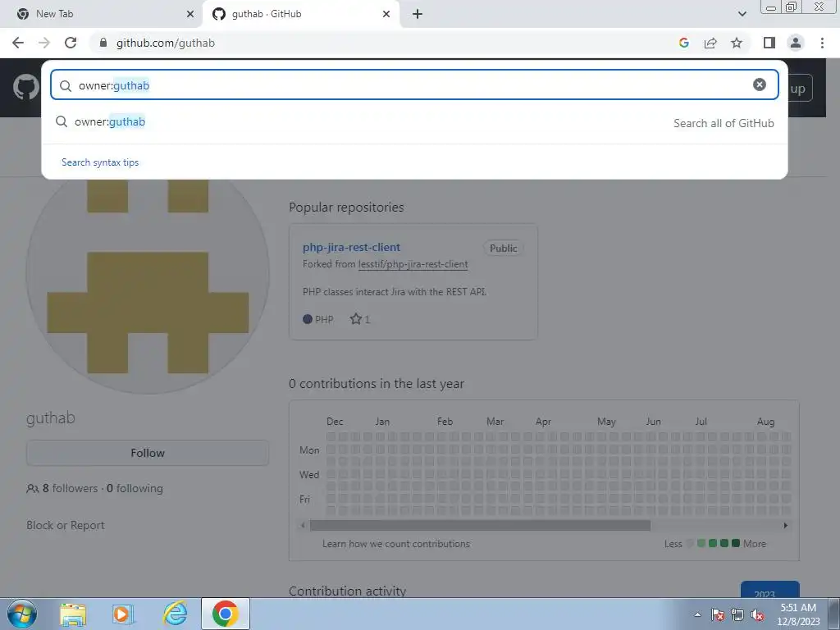Open Internet Explorer from the taskbar
Image resolution: width=840 pixels, height=630 pixels.
pyautogui.click(x=176, y=614)
